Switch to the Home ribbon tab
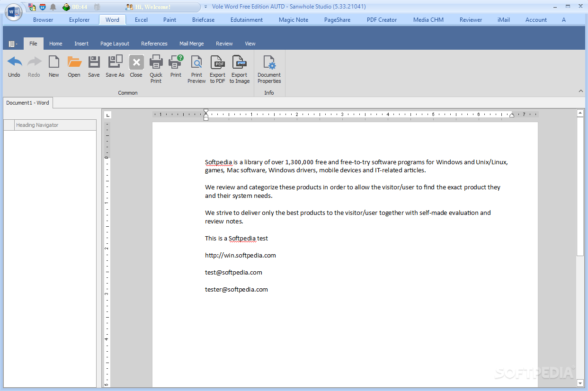 pos(56,44)
